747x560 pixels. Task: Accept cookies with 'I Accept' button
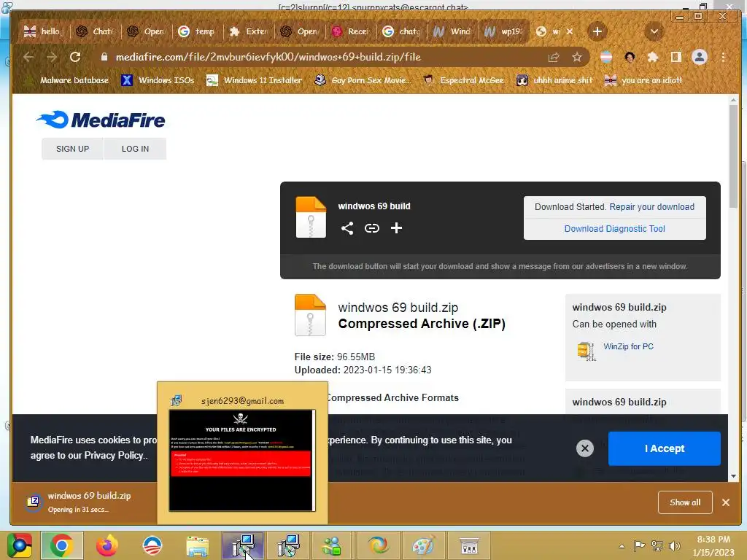tap(664, 448)
